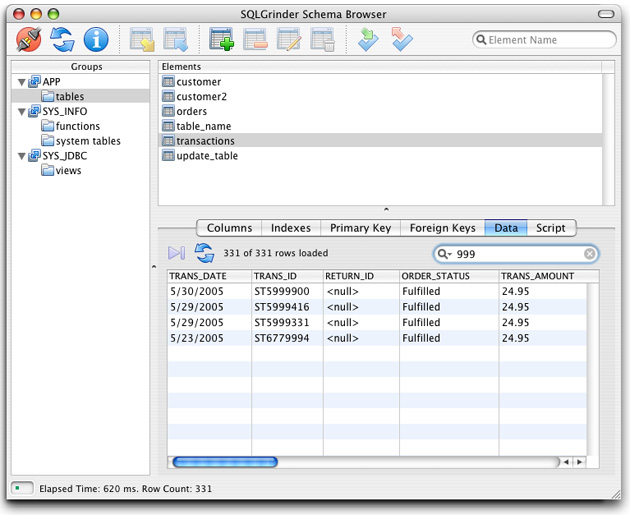The image size is (630, 515).
Task: Collapse the SYS_JDBC group
Action: (x=22, y=156)
